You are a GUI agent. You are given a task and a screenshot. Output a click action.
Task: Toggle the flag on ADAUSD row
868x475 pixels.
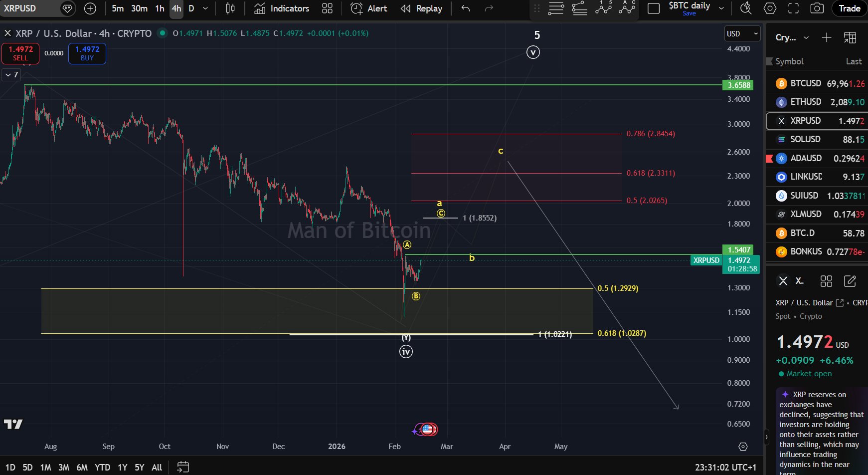pyautogui.click(x=769, y=158)
